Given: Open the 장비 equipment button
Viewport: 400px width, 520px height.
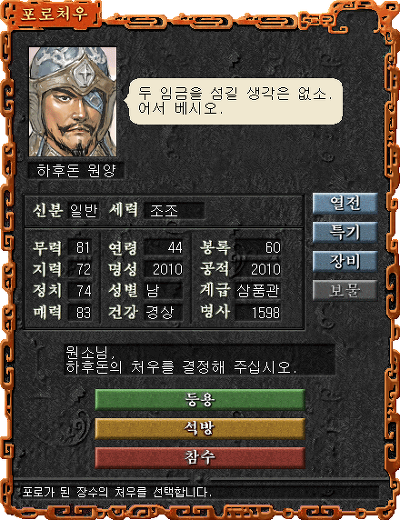Looking at the screenshot, I should [x=345, y=261].
